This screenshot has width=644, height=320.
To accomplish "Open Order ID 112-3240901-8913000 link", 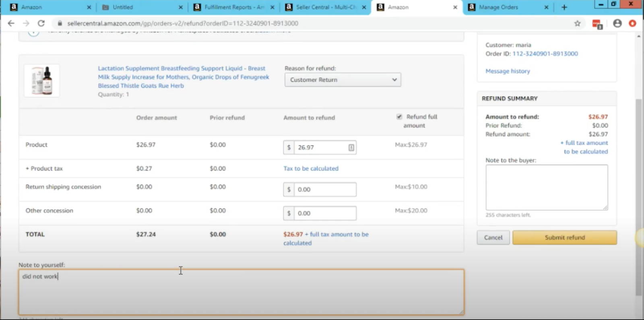I will (545, 54).
